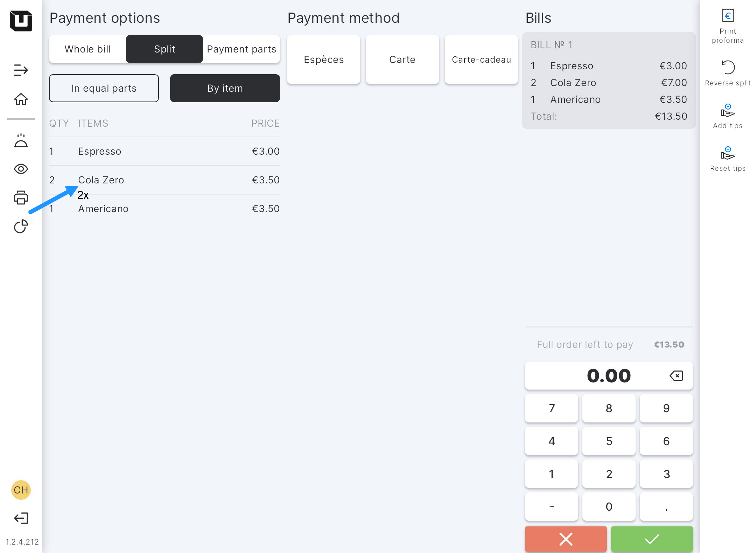Click the eye icon in sidebar
Image resolution: width=756 pixels, height=553 pixels.
click(21, 169)
